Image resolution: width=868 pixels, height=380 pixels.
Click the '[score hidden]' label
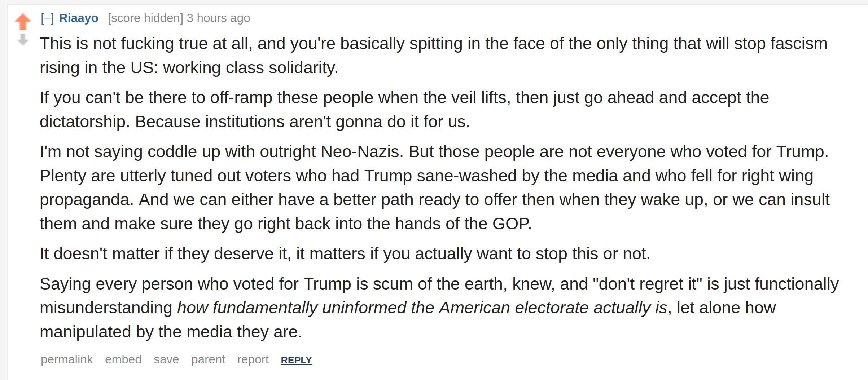pyautogui.click(x=145, y=18)
